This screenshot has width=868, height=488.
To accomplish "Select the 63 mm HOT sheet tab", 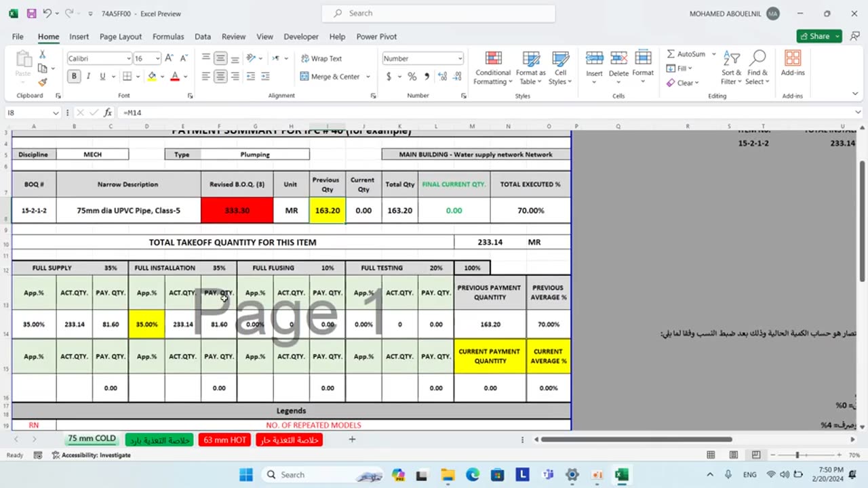I will pyautogui.click(x=225, y=440).
